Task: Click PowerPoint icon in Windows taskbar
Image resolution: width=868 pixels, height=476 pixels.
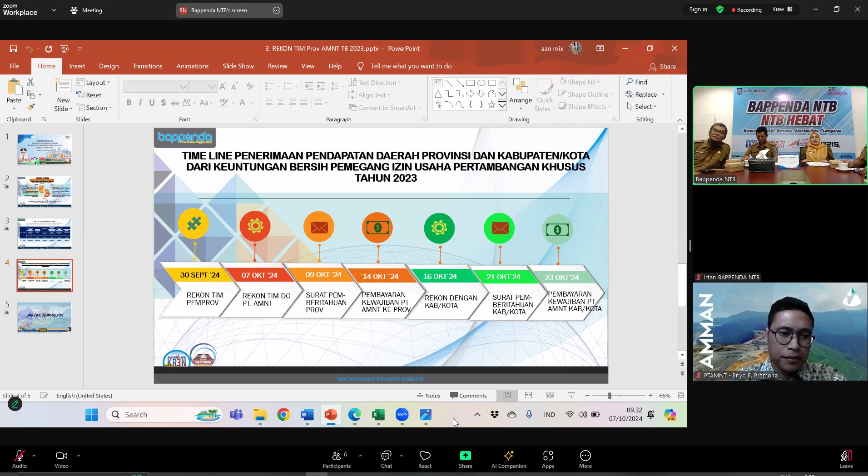Action: pyautogui.click(x=331, y=415)
